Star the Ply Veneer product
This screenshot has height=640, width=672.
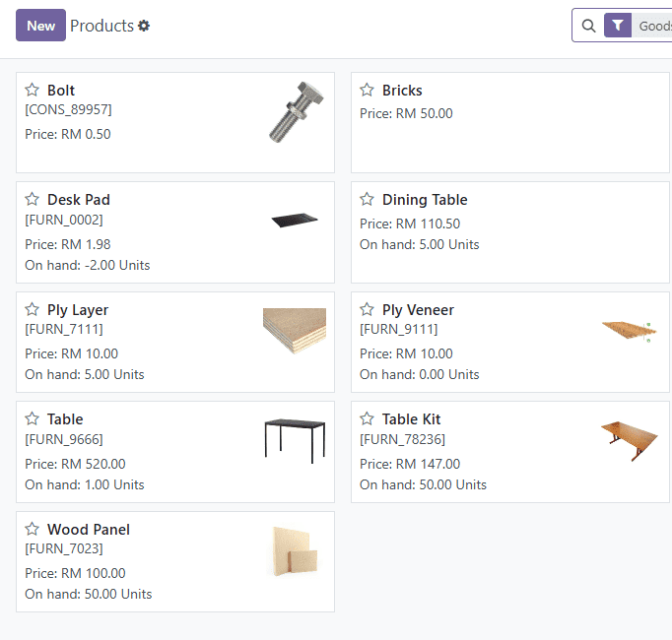pyautogui.click(x=368, y=310)
